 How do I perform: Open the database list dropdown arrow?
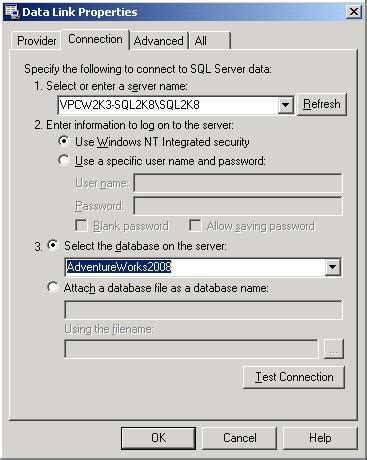point(332,267)
